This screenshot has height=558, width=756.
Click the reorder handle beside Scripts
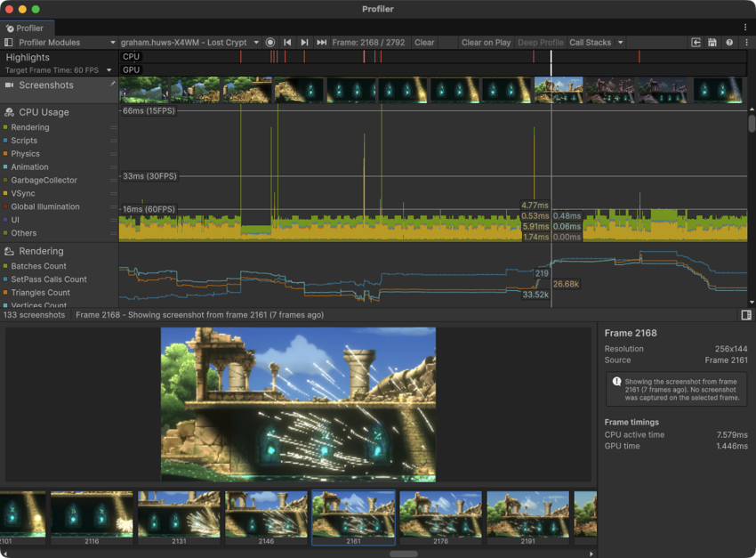click(x=113, y=141)
